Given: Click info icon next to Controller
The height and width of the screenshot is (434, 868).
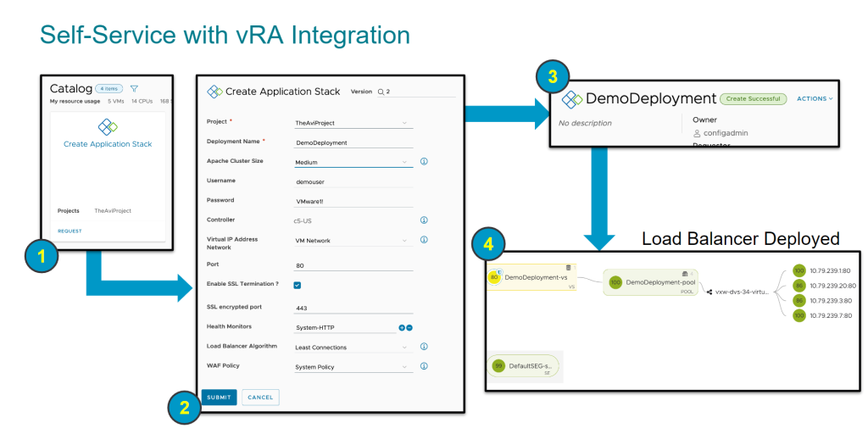Looking at the screenshot, I should point(424,220).
